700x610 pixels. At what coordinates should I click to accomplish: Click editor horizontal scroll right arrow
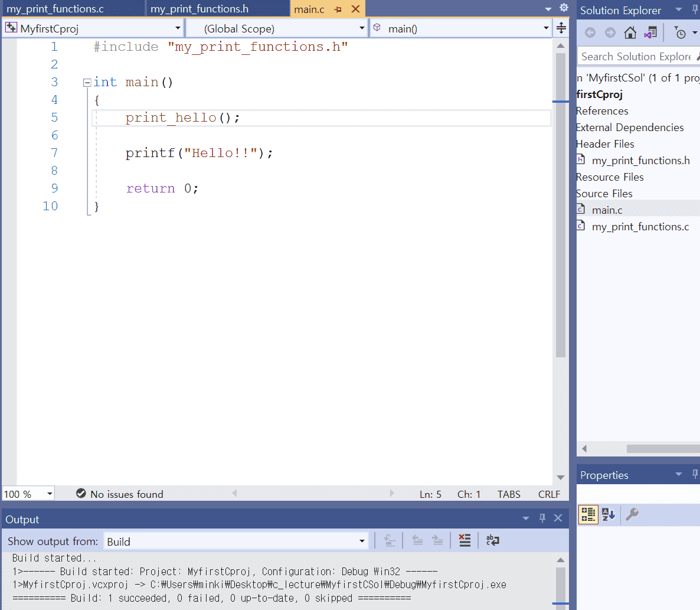392,493
